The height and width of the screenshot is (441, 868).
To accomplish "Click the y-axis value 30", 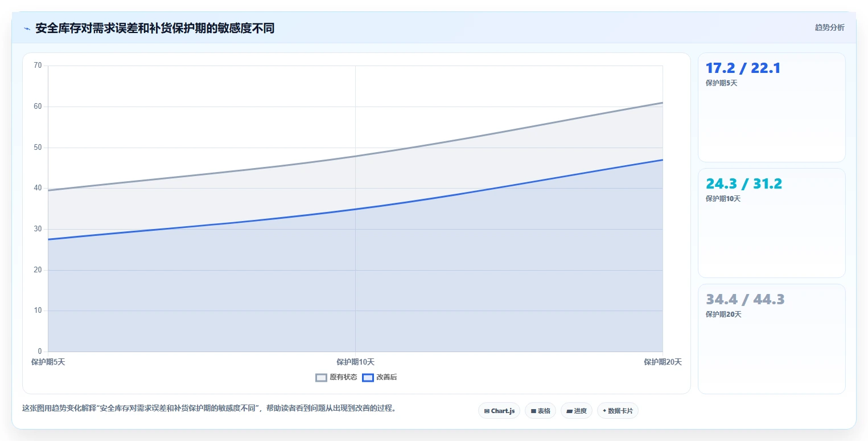I will [x=38, y=229].
